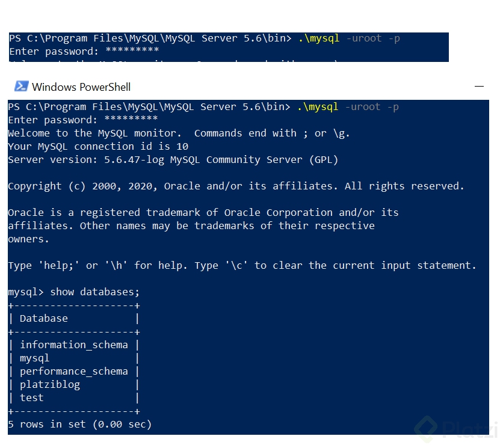Click the information_schema database row
Viewport: 503px width, 448px height.
74,345
